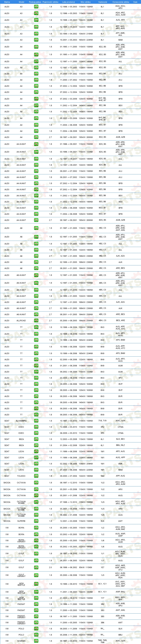Screen dimensions: 141x644
Task: Click power value '85kW / 115KM'
Action: (86, 568)
